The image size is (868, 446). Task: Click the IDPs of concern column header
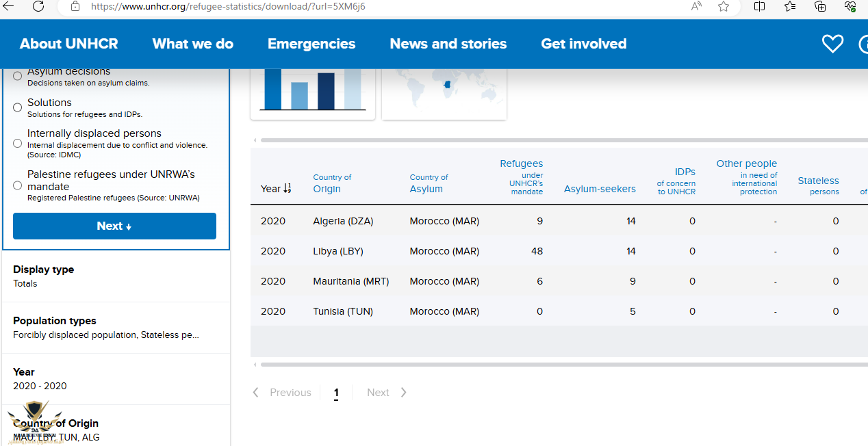676,181
